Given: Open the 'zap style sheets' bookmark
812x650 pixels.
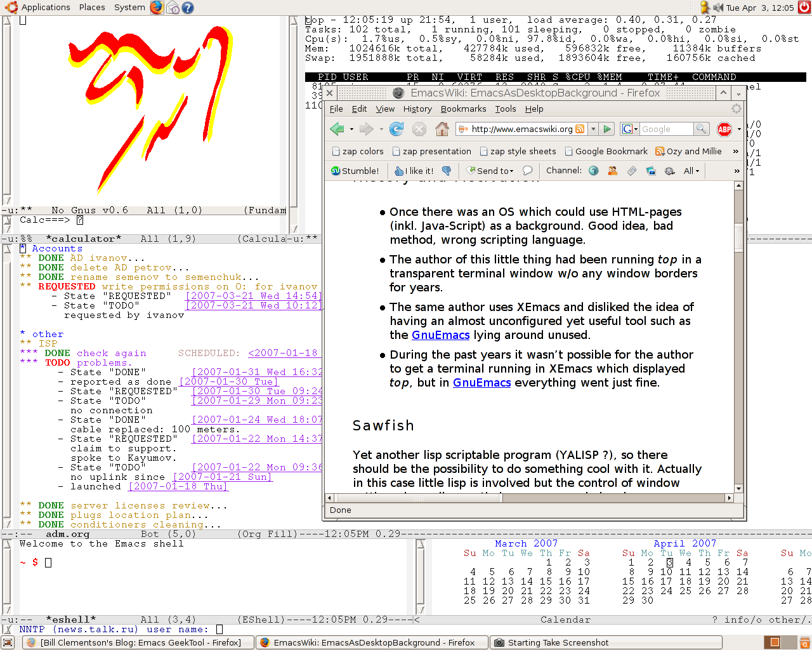Looking at the screenshot, I should tap(518, 151).
